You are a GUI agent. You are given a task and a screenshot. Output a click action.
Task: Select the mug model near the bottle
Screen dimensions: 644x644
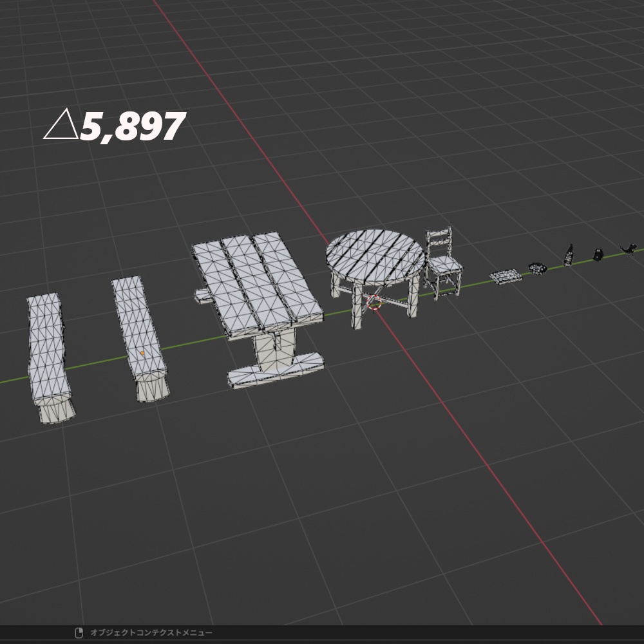598,254
